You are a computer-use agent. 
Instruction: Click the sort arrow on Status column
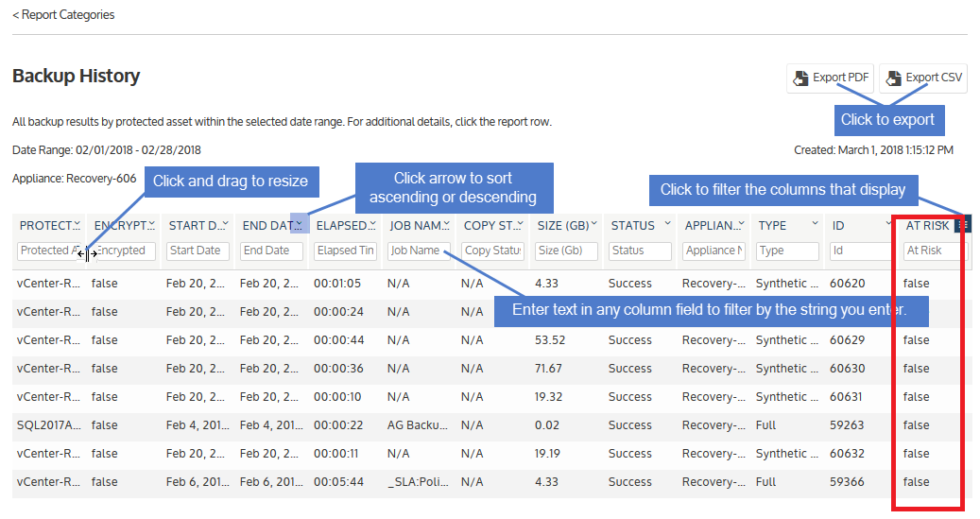tap(667, 225)
